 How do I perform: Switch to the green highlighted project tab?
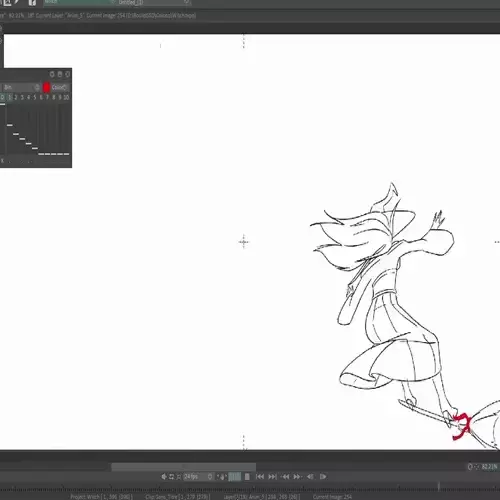[x=78, y=2]
